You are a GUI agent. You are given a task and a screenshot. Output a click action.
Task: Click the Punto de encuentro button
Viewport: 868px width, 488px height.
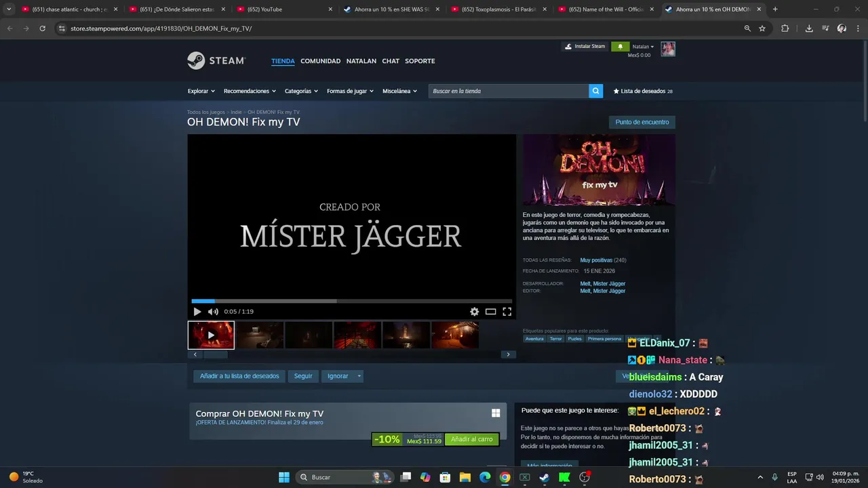642,122
